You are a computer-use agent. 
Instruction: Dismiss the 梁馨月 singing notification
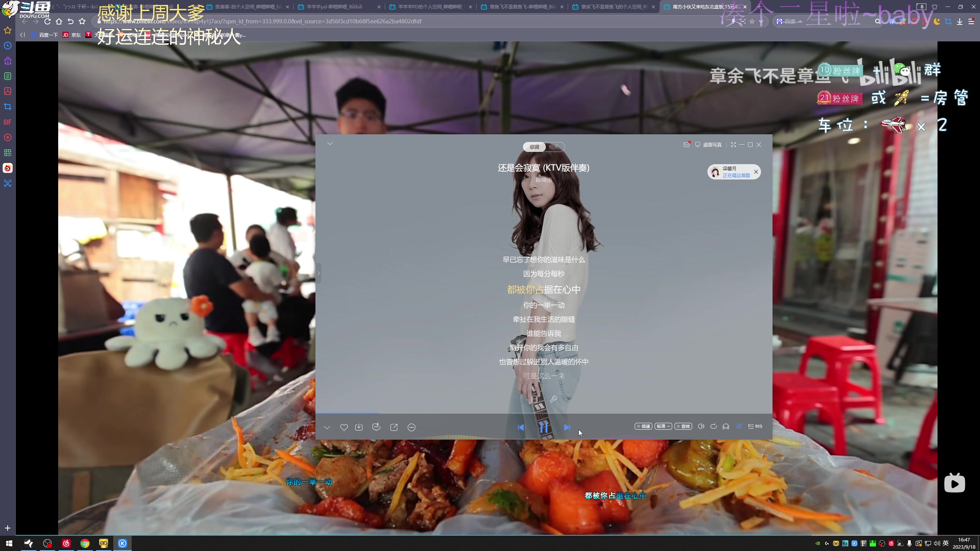click(756, 172)
